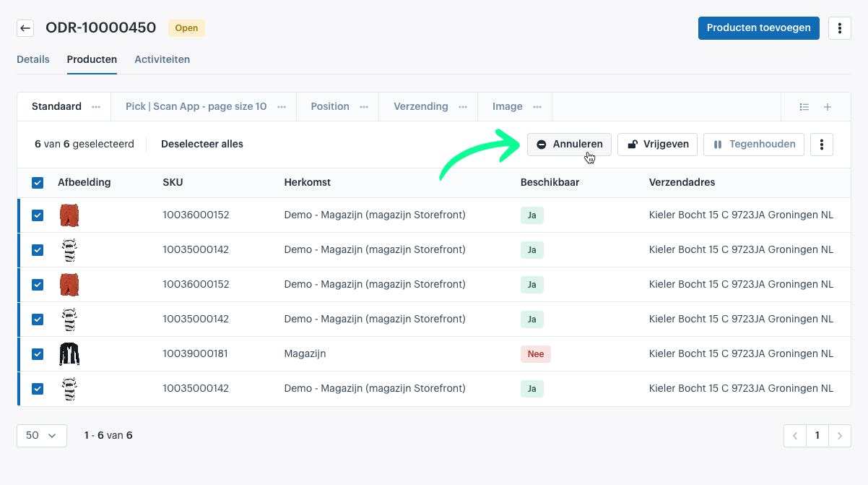Open options dots for Image view
This screenshot has width=868, height=485.
(x=537, y=107)
